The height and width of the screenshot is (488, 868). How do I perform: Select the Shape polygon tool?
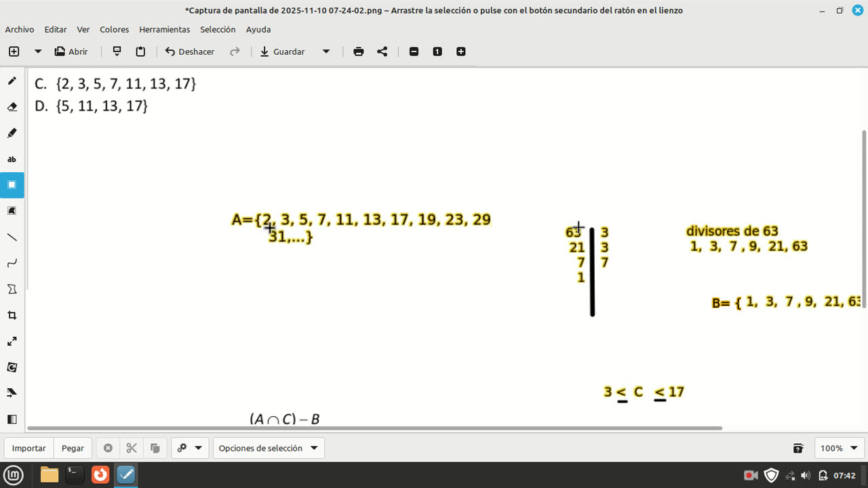12,289
